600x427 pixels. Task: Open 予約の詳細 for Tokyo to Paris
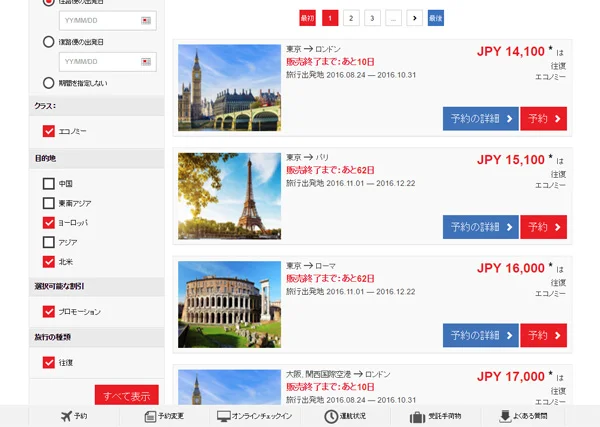[481, 227]
